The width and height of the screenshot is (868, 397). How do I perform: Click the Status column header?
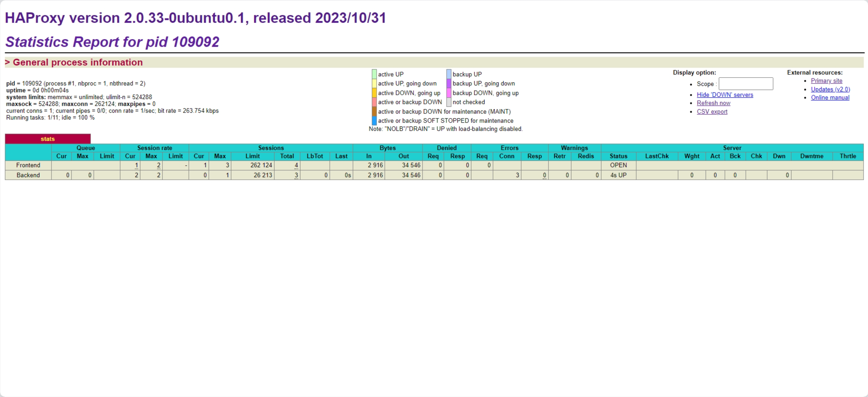[x=618, y=156]
